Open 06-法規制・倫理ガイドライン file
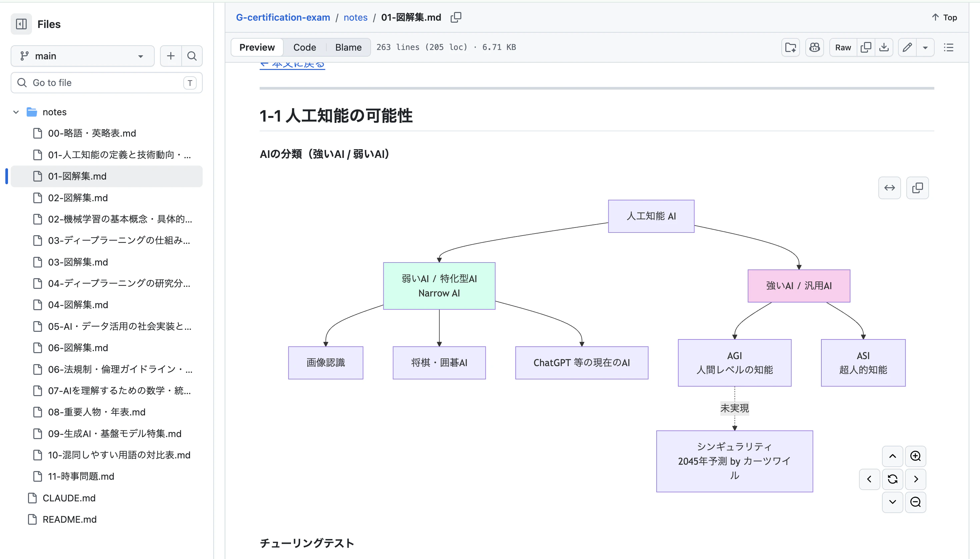This screenshot has height=559, width=980. tap(106, 369)
